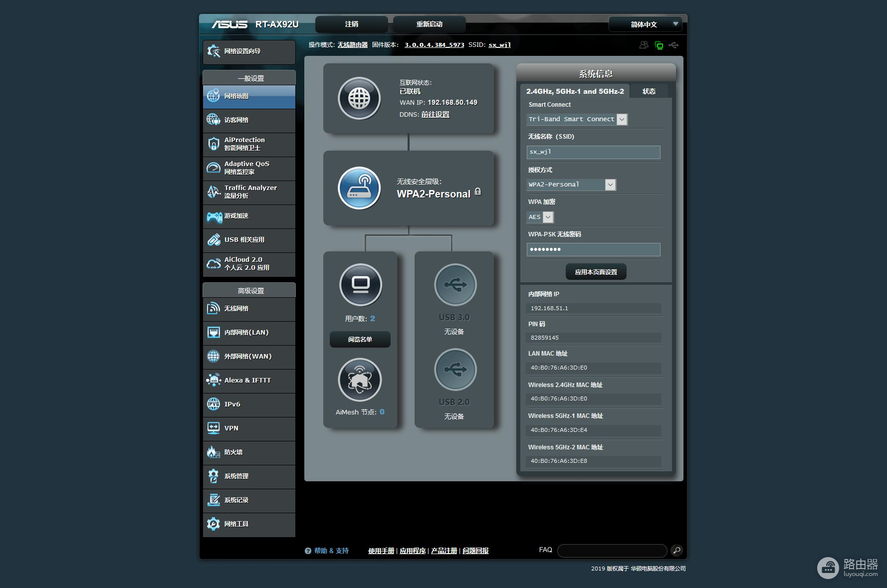Screen dimensions: 887x588
Task: Click the internet globe status icon
Action: click(359, 98)
